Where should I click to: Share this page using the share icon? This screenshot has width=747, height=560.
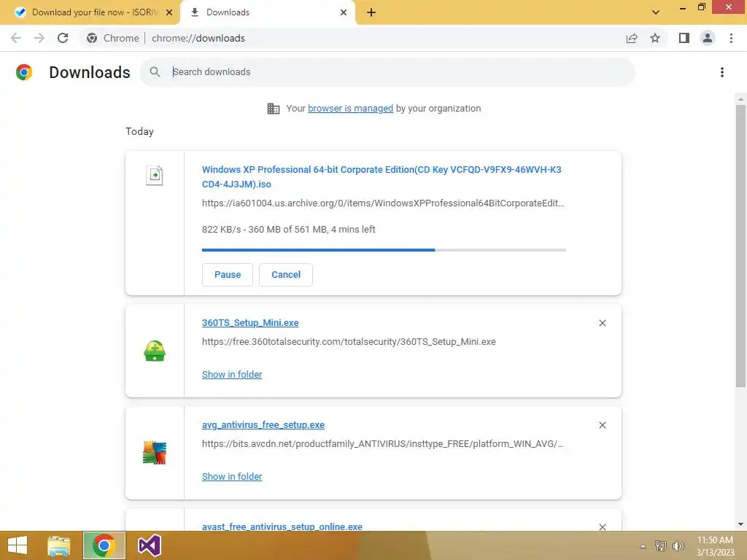pyautogui.click(x=632, y=38)
